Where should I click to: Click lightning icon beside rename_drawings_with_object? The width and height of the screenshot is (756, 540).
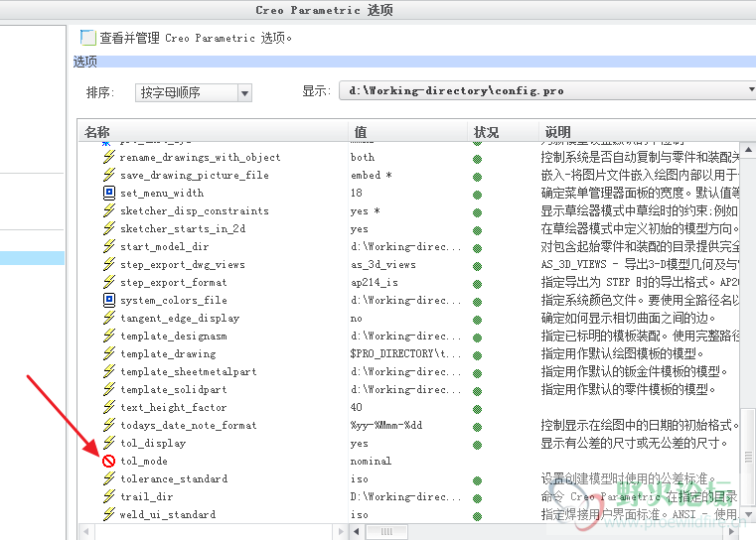pos(109,157)
